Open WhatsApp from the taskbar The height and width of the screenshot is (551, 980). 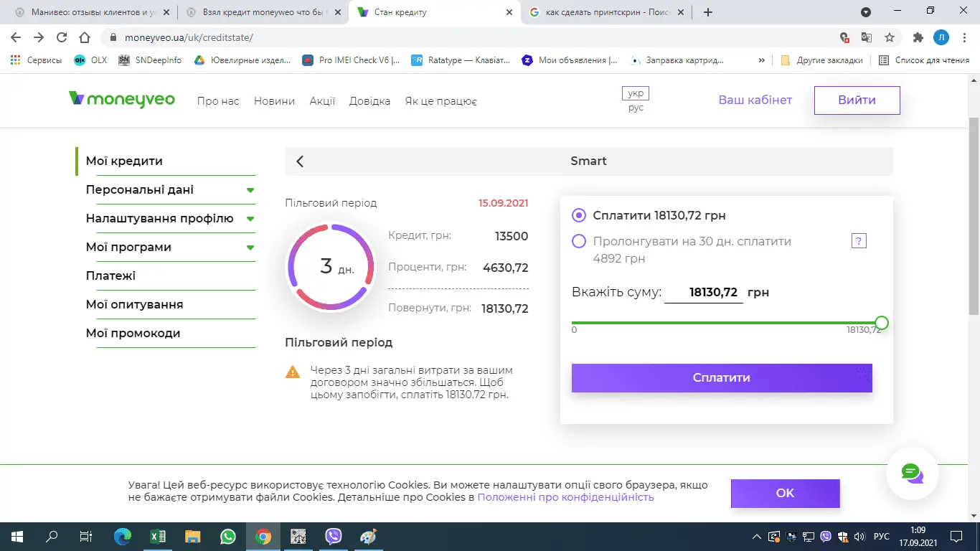click(228, 536)
